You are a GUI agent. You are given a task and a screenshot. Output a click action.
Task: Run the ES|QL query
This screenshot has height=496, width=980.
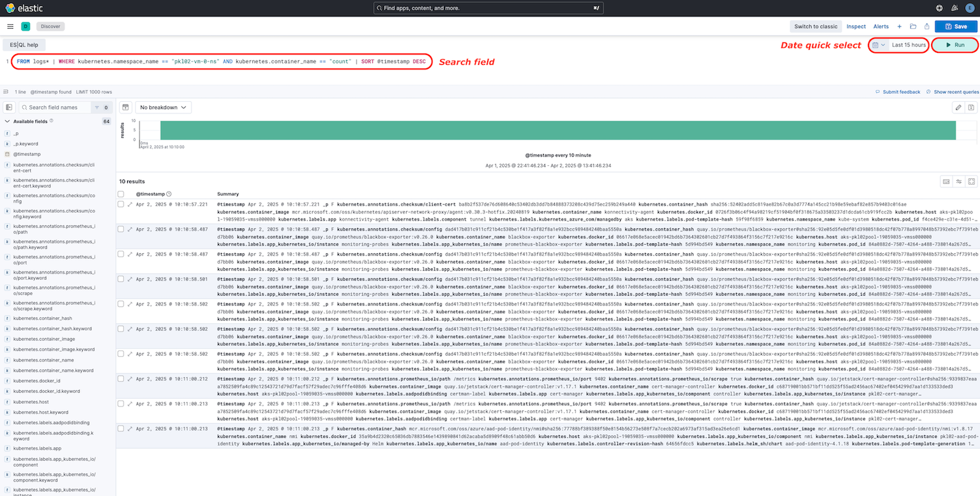[955, 44]
